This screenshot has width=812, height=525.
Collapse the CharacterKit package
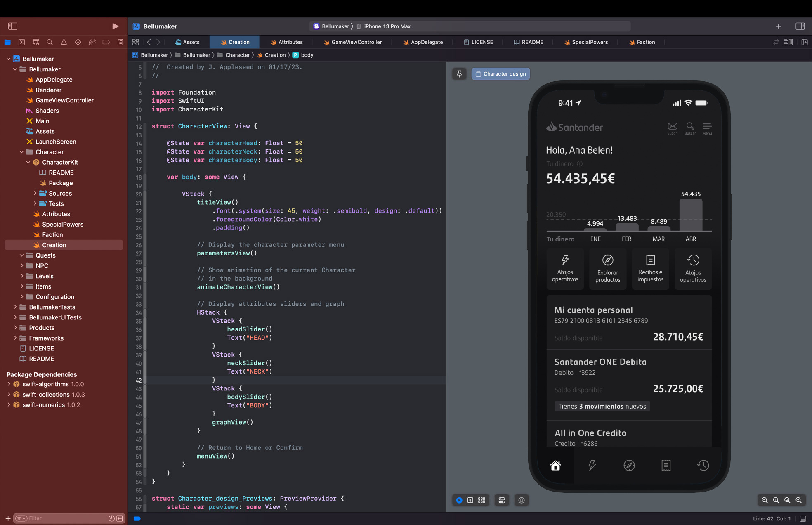(28, 162)
